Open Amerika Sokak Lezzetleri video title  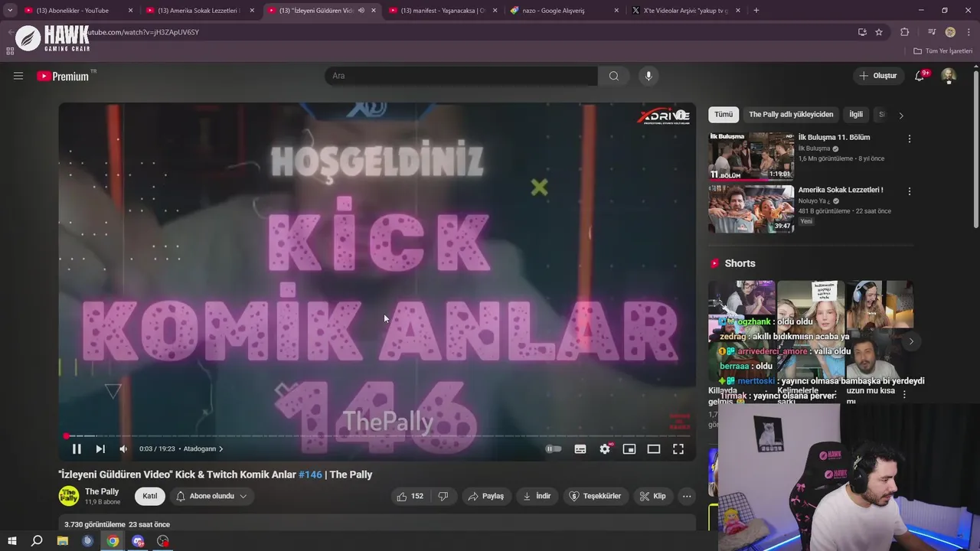(841, 190)
